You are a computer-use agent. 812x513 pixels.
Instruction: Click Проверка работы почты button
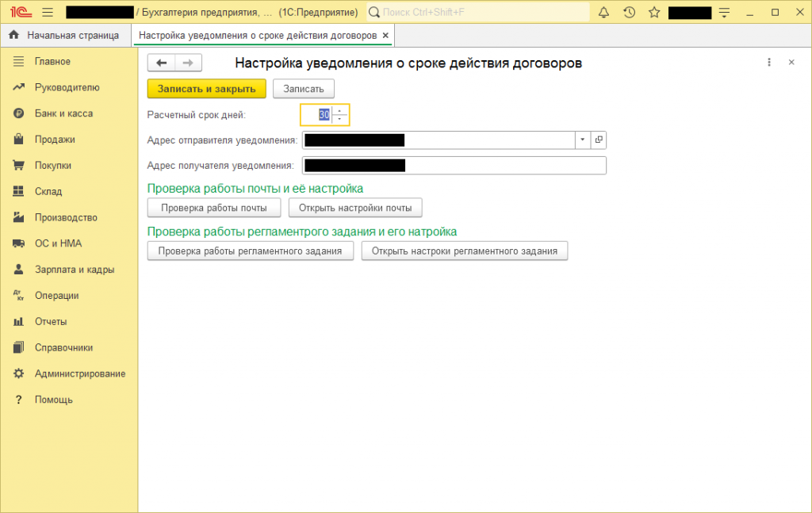tap(214, 208)
